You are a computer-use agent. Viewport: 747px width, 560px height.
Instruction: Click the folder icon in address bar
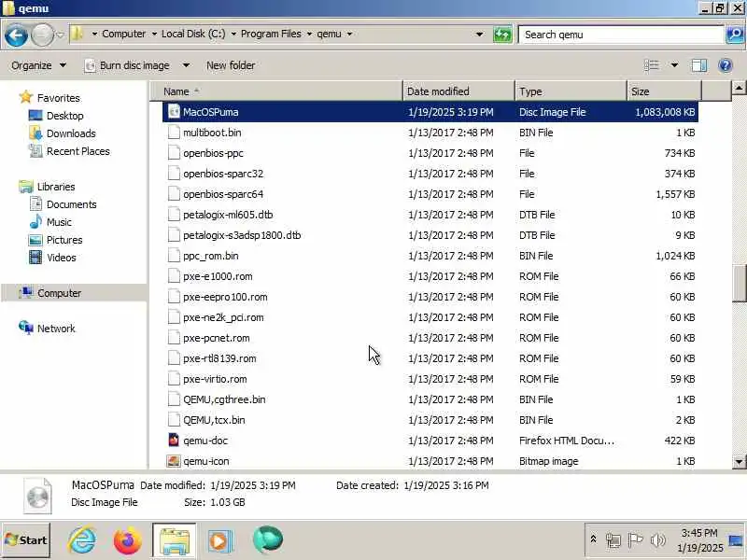pyautogui.click(x=78, y=34)
